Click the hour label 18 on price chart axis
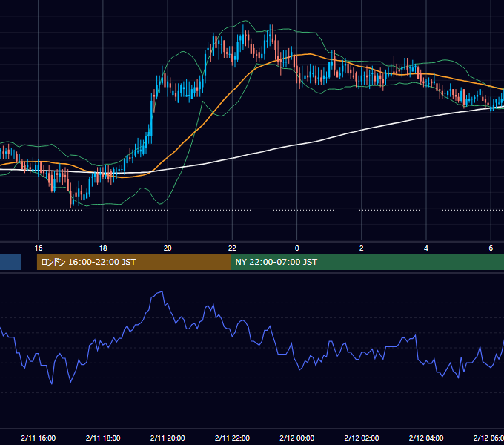This screenshot has height=445, width=504. click(x=103, y=248)
